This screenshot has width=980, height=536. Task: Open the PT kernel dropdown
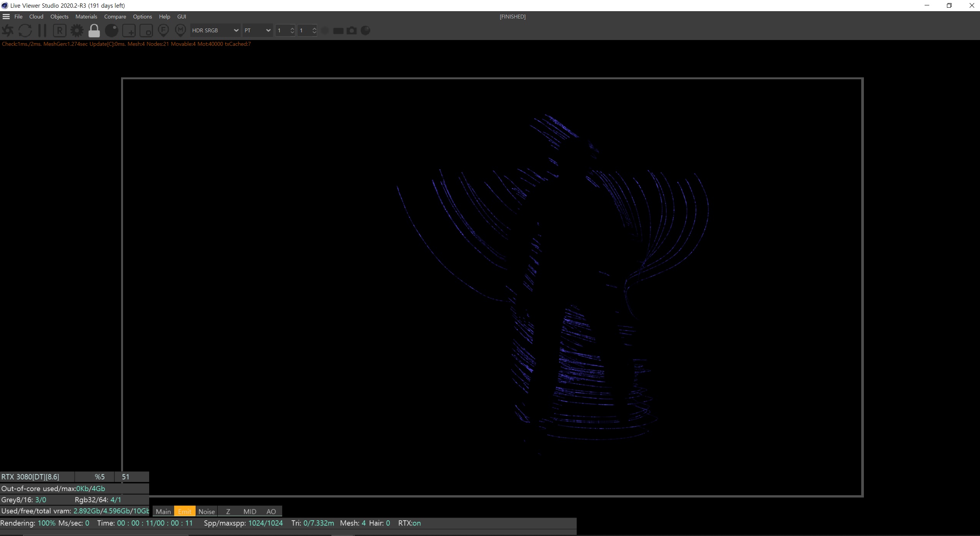(x=257, y=30)
